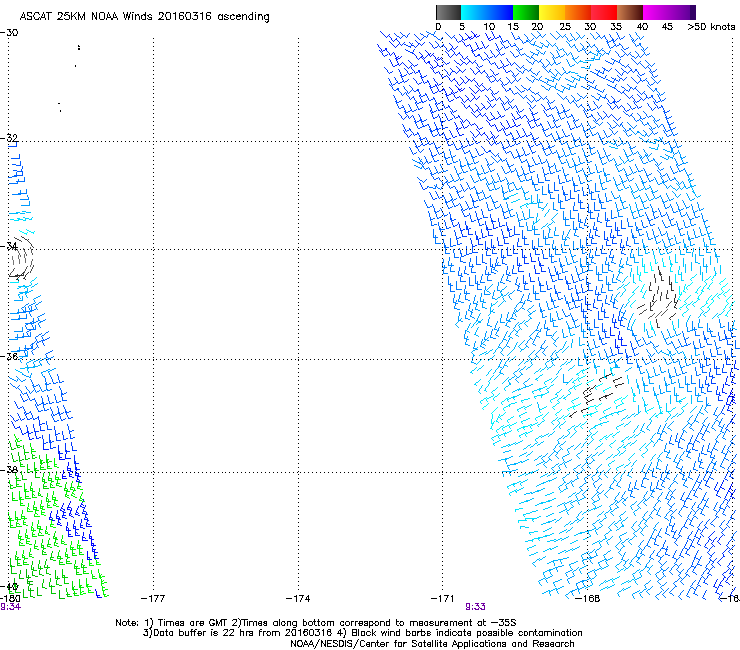This screenshot has width=740, height=650.
Task: Click the '25' label under the color bar
Action: tap(564, 27)
